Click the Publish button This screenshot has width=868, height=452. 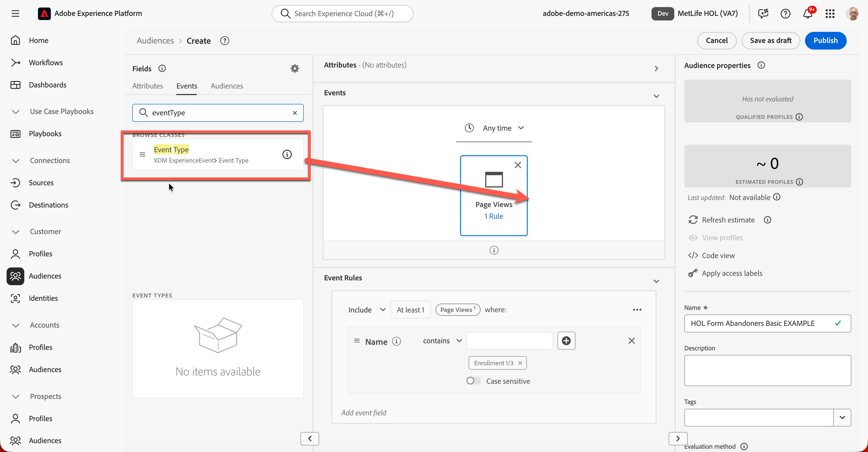[x=825, y=40]
